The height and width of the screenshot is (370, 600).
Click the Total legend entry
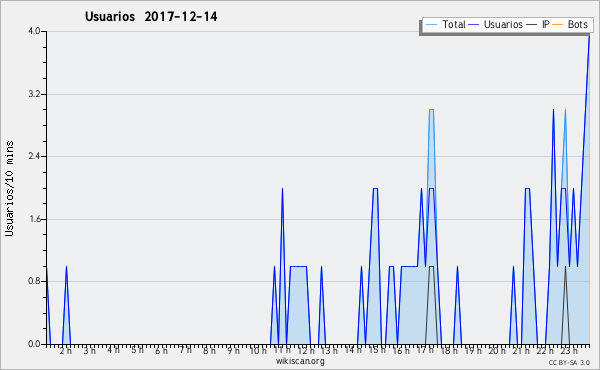point(445,24)
